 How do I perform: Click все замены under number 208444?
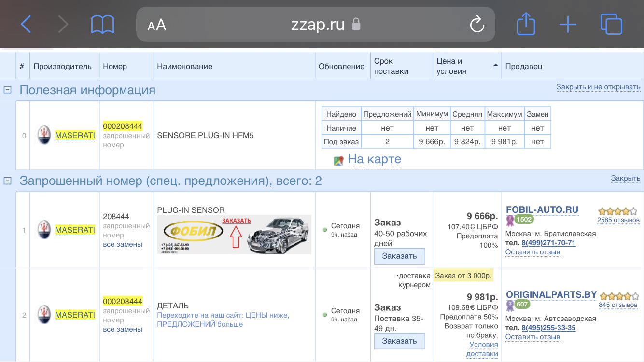pos(123,244)
